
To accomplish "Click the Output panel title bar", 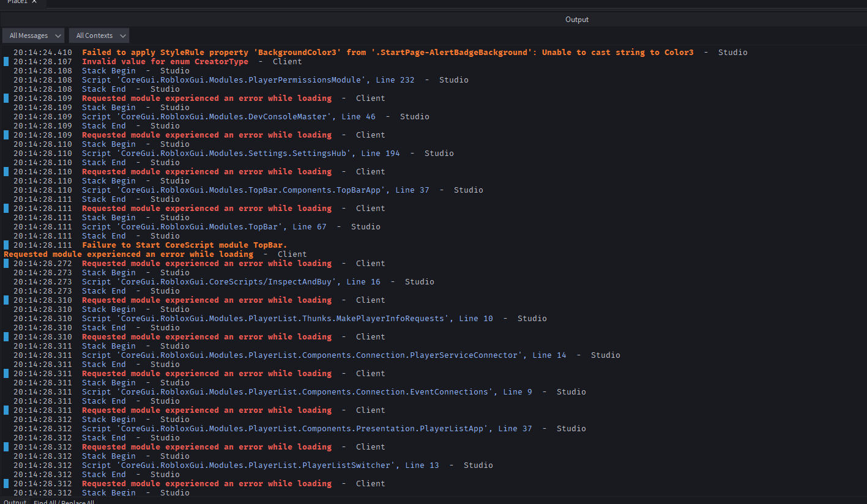I will tap(576, 20).
